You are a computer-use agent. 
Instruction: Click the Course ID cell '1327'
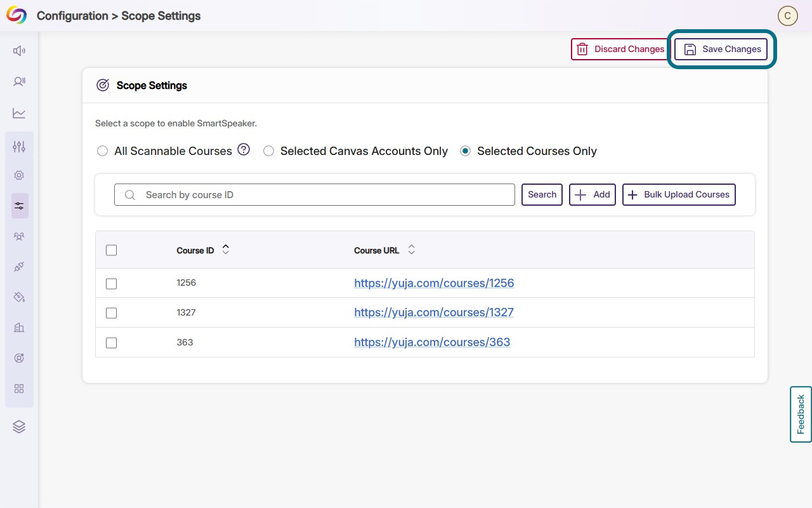tap(187, 312)
